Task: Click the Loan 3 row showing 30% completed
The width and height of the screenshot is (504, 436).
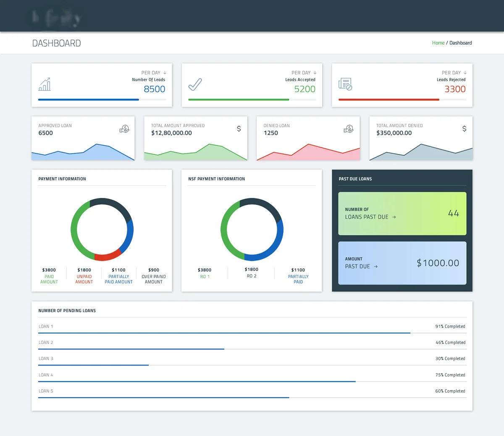Action: [x=252, y=359]
